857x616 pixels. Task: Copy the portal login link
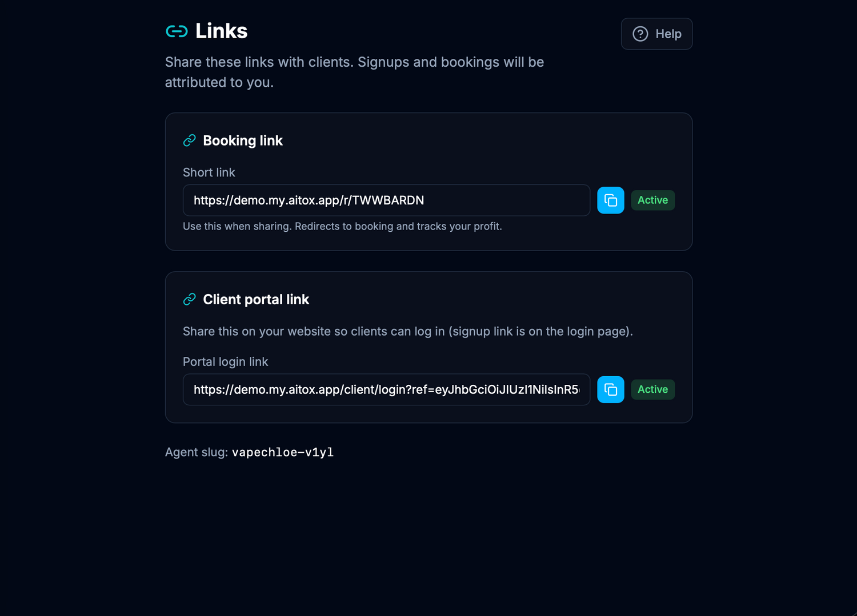point(610,389)
